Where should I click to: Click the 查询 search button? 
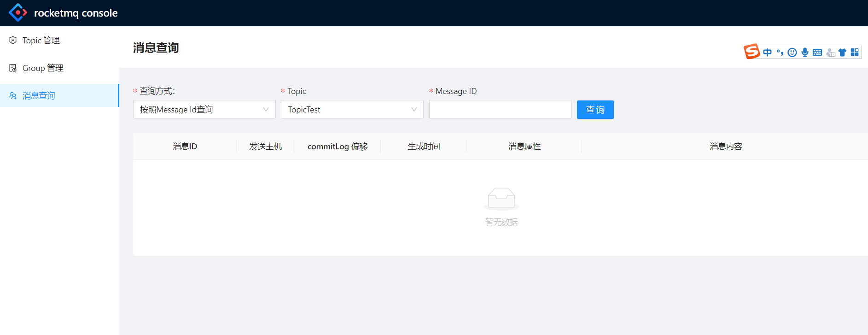pos(595,110)
